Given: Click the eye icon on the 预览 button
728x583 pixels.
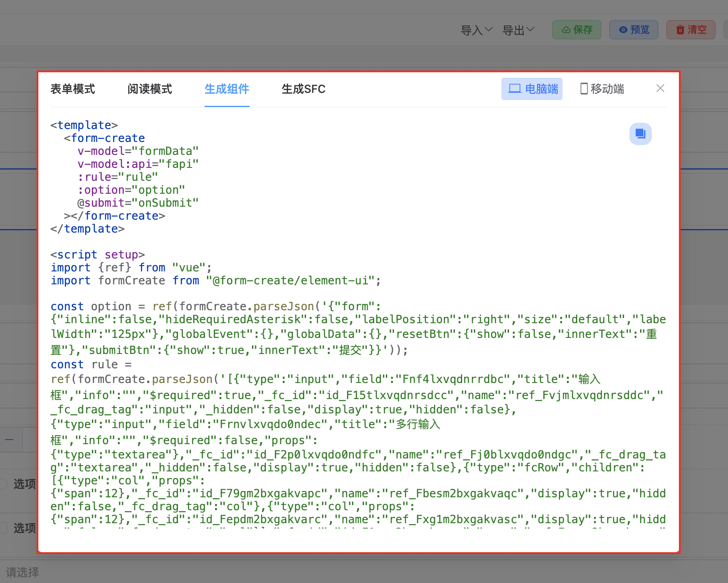Looking at the screenshot, I should click(623, 30).
